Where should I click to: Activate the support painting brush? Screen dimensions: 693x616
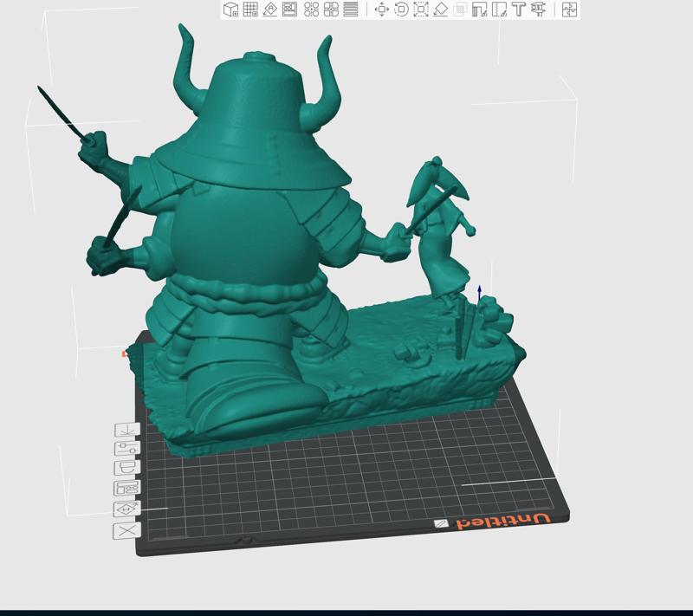click(x=477, y=10)
